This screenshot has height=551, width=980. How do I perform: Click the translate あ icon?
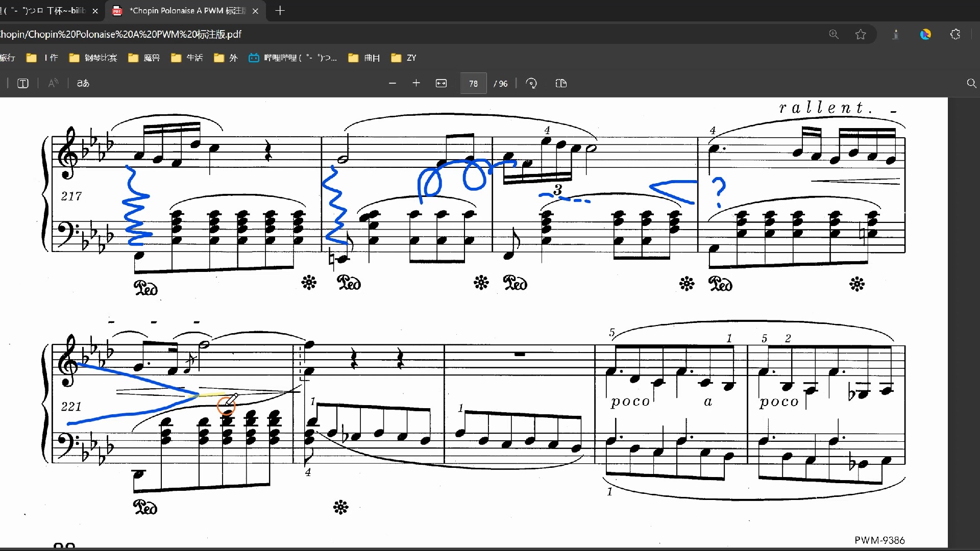click(x=83, y=83)
